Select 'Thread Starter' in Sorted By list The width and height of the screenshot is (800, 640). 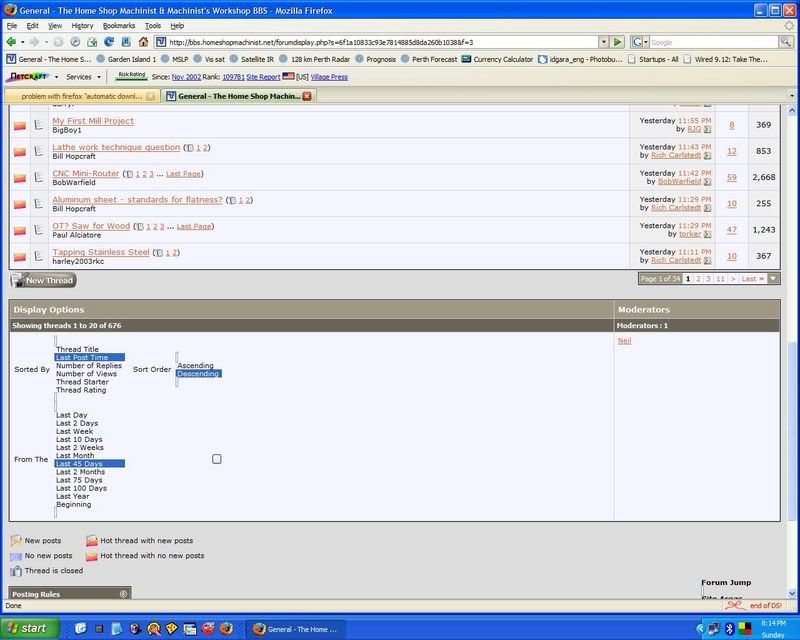(x=82, y=382)
